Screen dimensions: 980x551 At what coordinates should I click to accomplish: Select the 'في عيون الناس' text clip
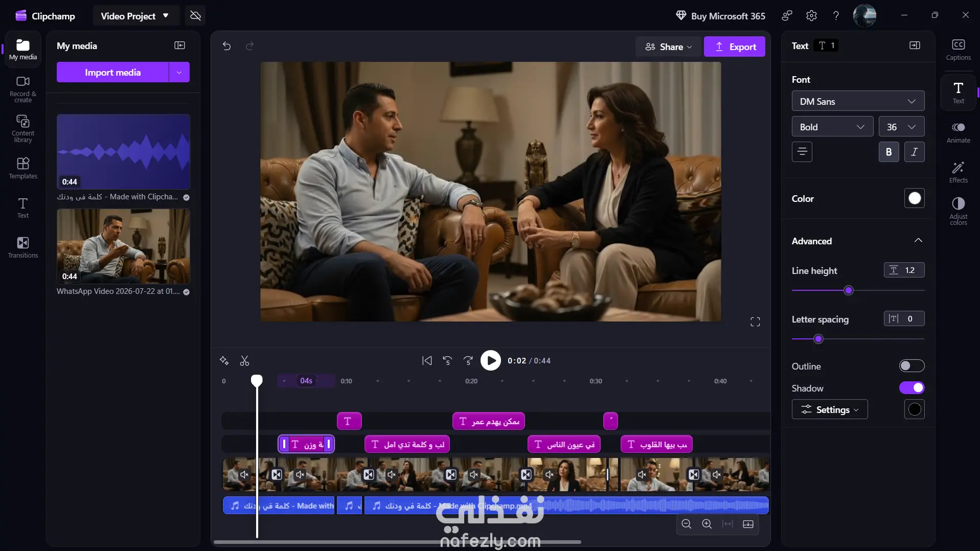pyautogui.click(x=564, y=444)
